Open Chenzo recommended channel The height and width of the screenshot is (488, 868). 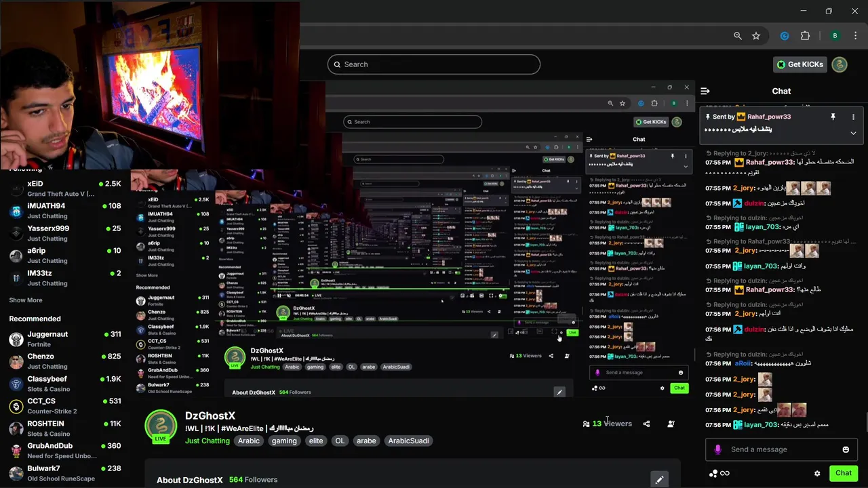(x=64, y=361)
